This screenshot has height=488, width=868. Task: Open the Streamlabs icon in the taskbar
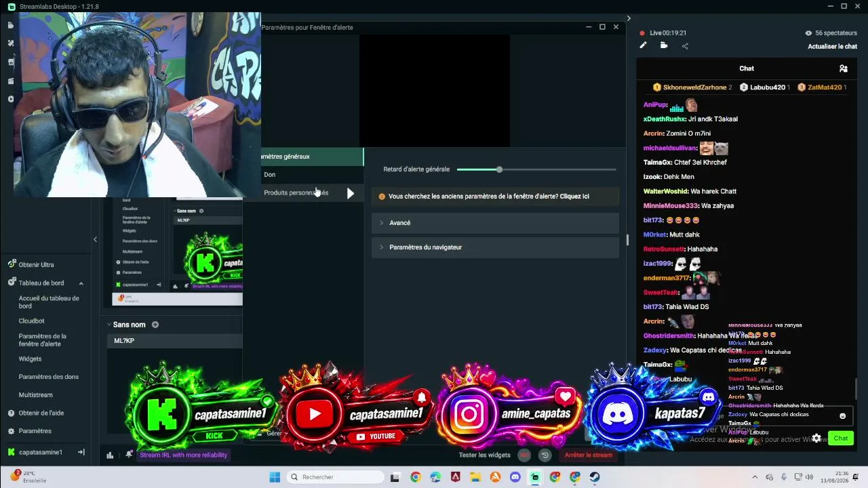click(535, 477)
